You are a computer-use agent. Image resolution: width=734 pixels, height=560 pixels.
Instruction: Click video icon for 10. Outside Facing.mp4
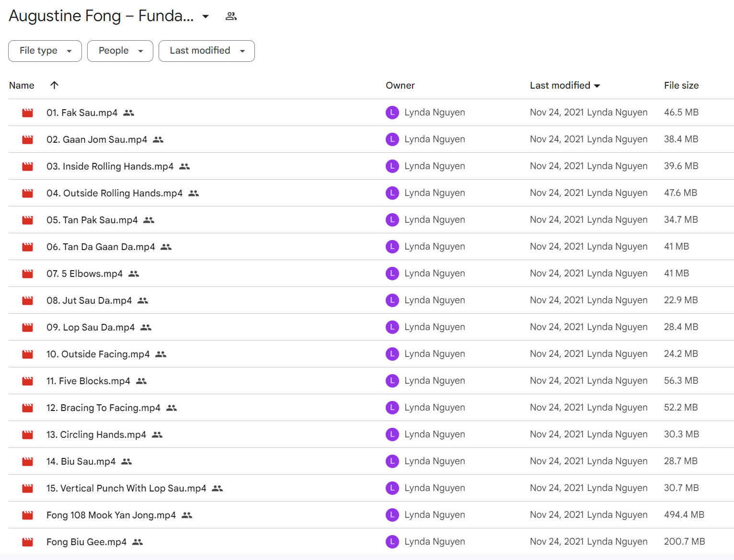point(28,354)
